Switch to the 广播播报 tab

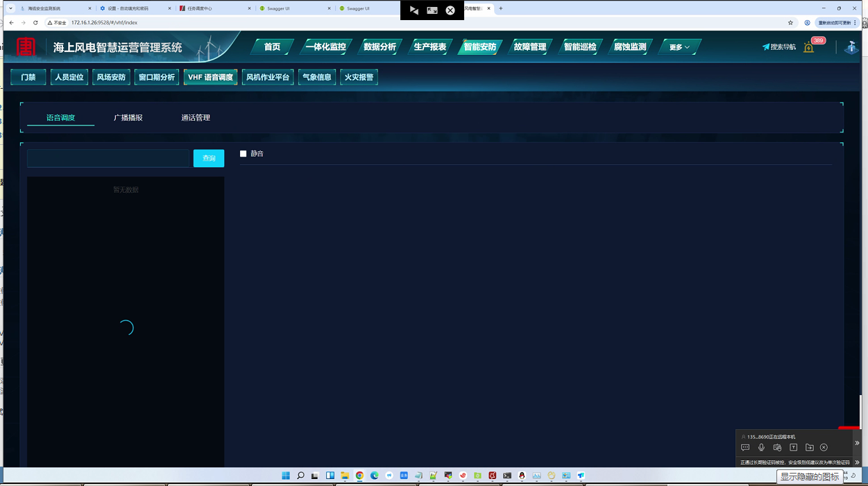pyautogui.click(x=128, y=118)
